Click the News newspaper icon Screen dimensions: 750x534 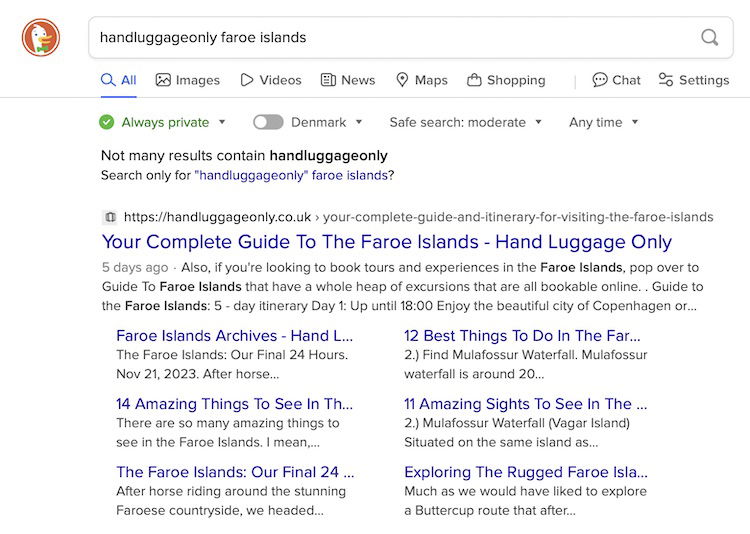(x=328, y=80)
